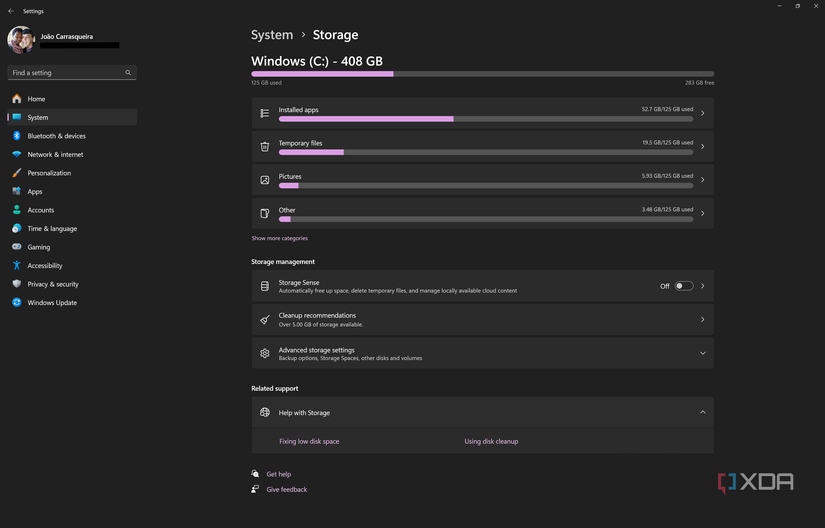Open the Privacy & security shield icon
The image size is (825, 528).
point(17,284)
